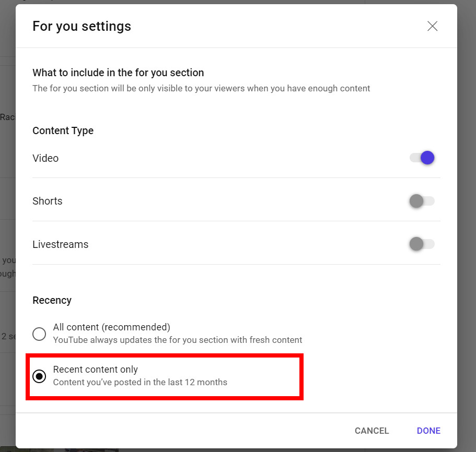Select the All content radio button circle
This screenshot has height=452, width=476.
[x=39, y=334]
